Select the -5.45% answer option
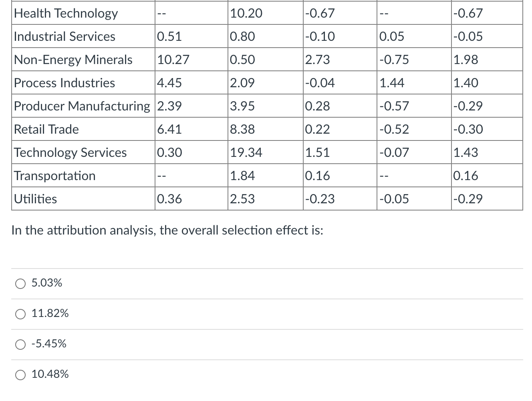532x401 pixels. tap(20, 344)
